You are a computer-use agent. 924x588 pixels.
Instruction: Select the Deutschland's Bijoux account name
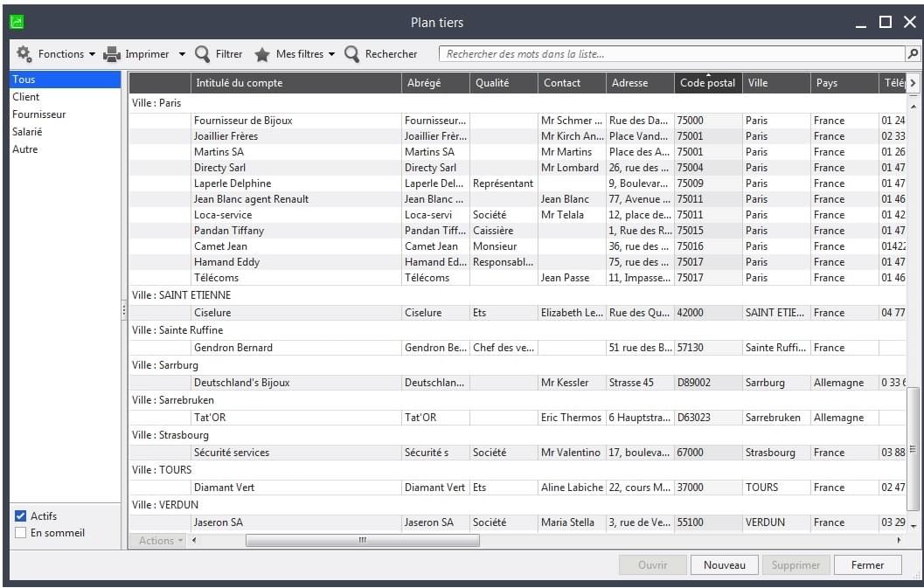[x=241, y=383]
